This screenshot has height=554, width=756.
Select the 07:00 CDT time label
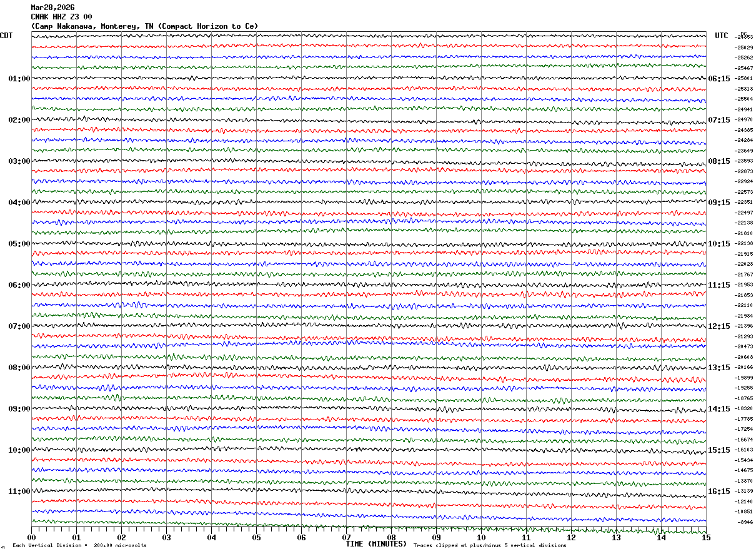pyautogui.click(x=19, y=326)
